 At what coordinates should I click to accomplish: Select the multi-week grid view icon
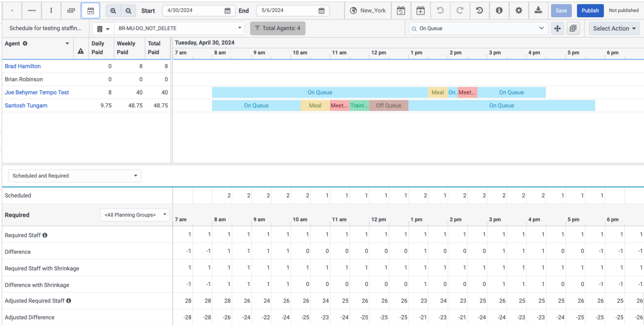click(70, 10)
